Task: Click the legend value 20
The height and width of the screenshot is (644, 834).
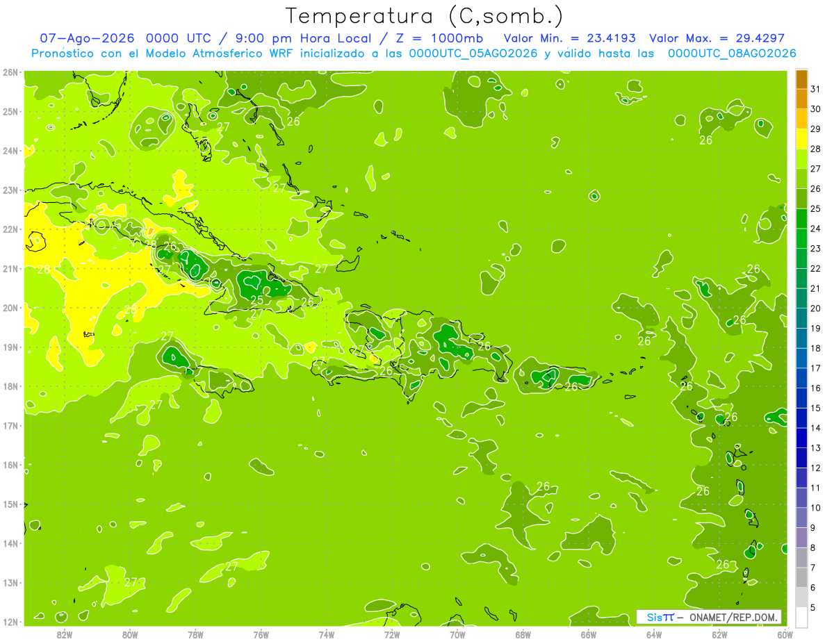Action: coord(815,308)
